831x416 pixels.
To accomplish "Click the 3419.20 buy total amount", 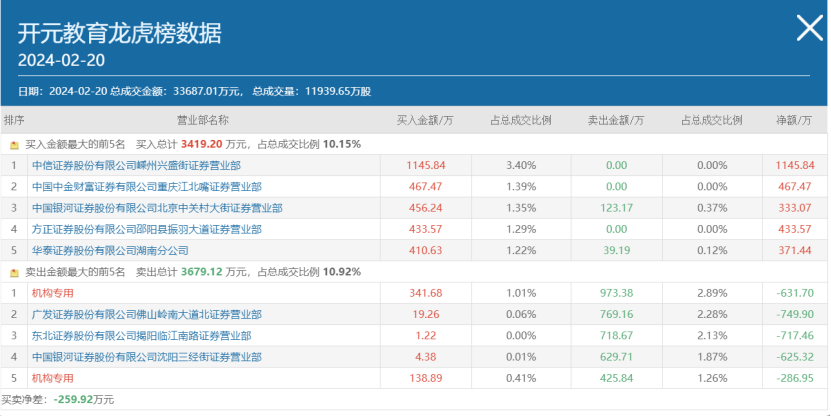I will pos(201,144).
